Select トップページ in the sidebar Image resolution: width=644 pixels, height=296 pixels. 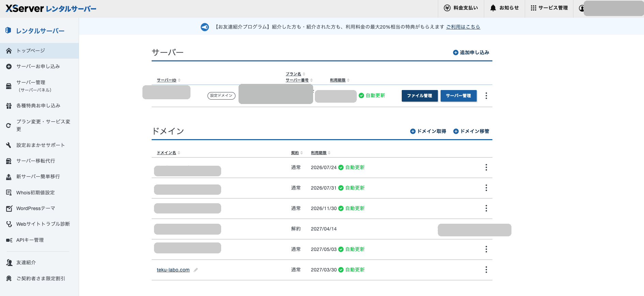coord(39,51)
